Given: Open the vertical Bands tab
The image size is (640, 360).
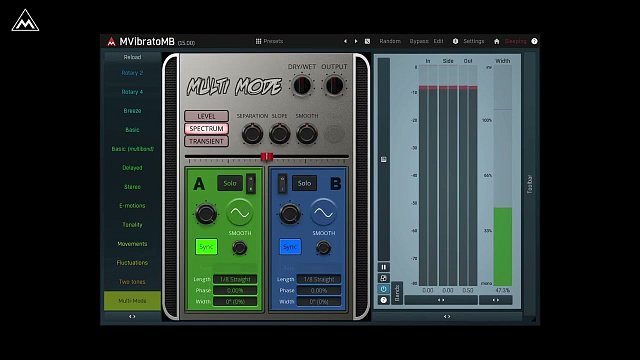Looking at the screenshot, I should [x=397, y=293].
